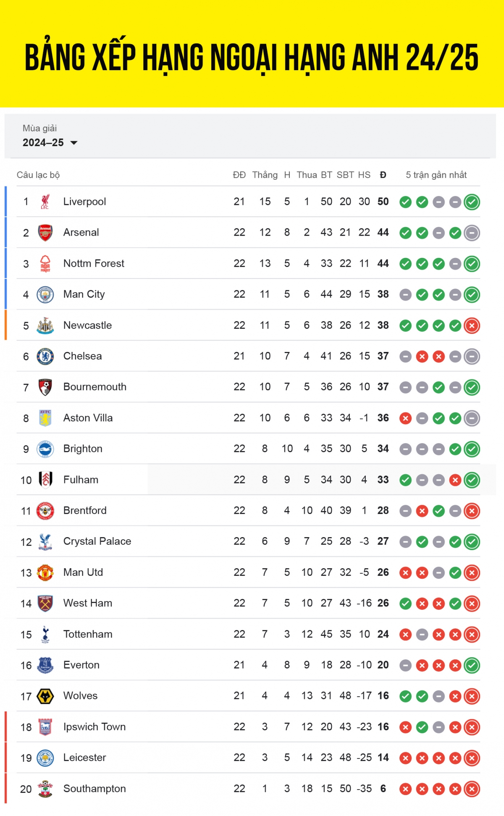Click the Đ points column header

click(x=383, y=175)
